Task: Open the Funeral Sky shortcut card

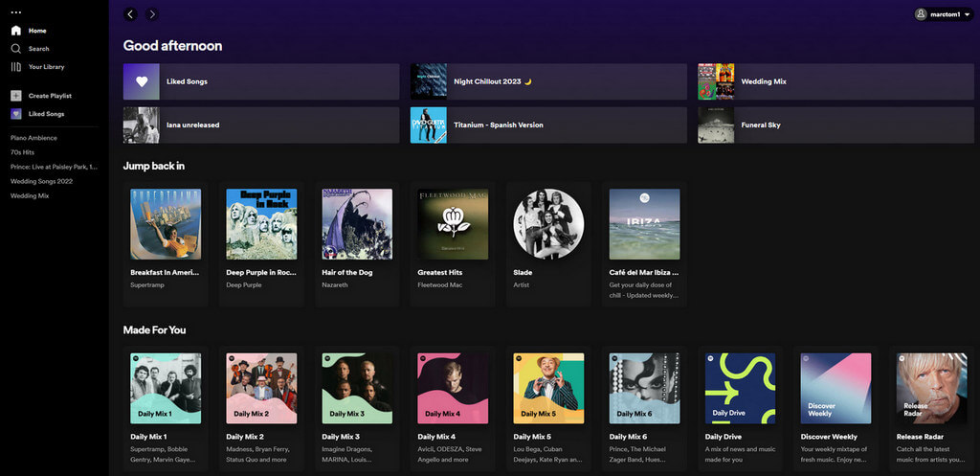Action: (835, 125)
